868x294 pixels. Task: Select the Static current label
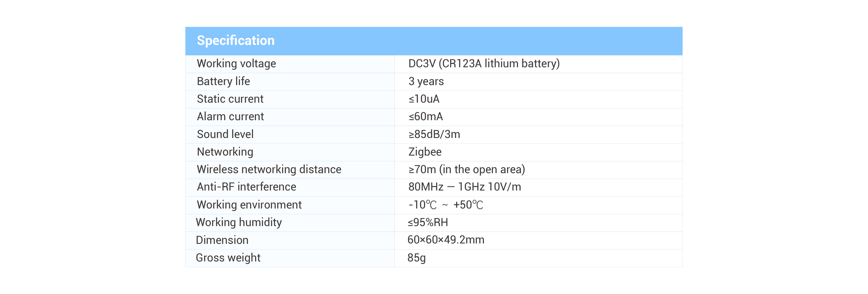230,99
